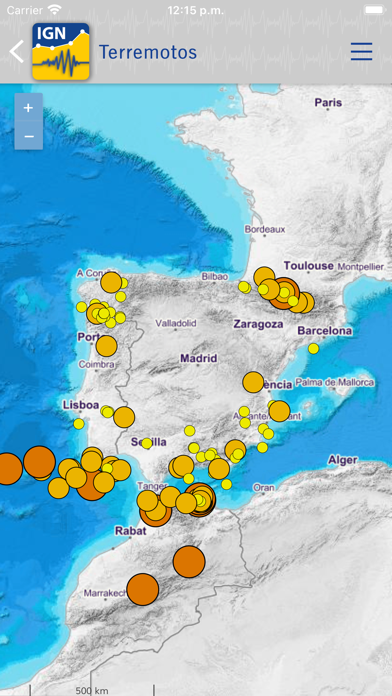
Task: Tap the Rabat city label
Action: pyautogui.click(x=131, y=530)
